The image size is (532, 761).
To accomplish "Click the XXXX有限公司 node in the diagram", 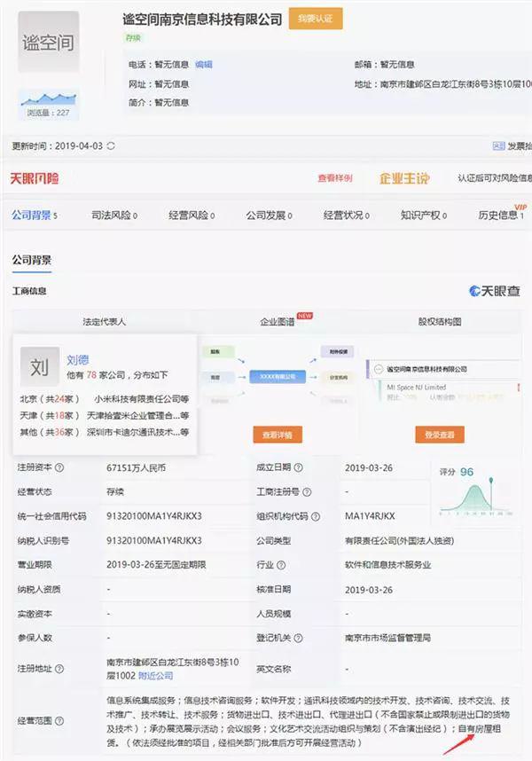I will tap(278, 377).
